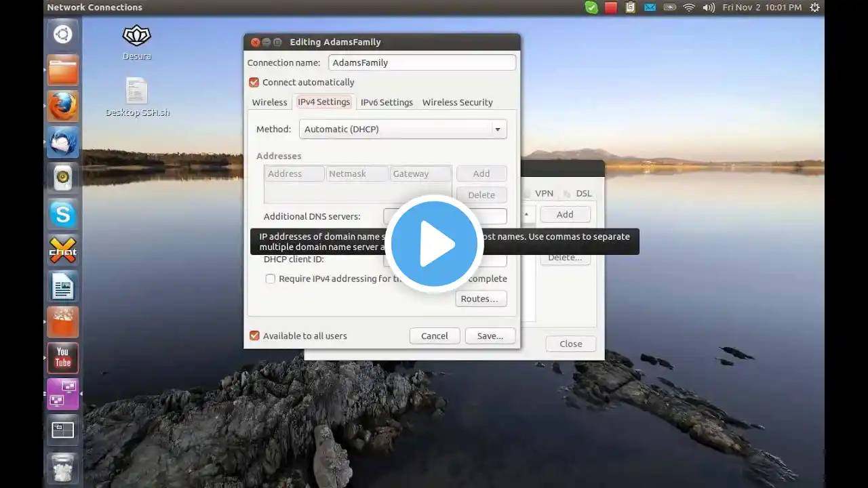The width and height of the screenshot is (868, 488).
Task: Open the Trash in the launcher
Action: 63,468
